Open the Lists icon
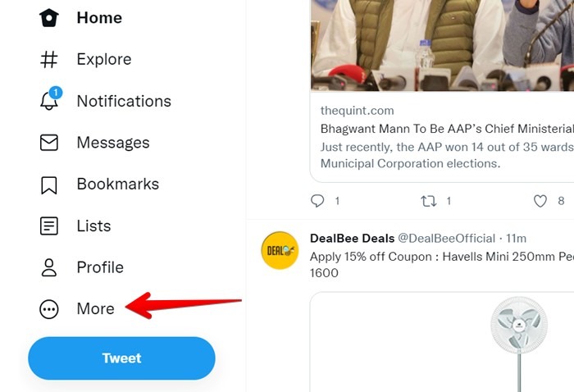The image size is (574, 392). click(x=49, y=226)
